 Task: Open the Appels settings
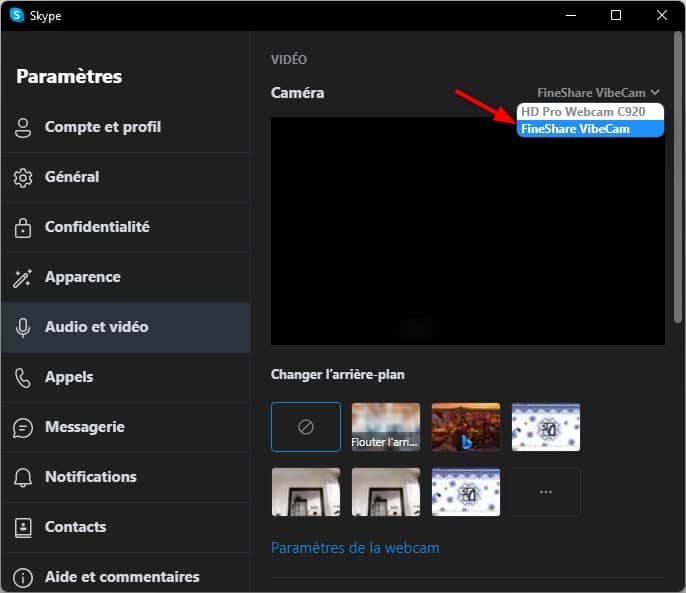point(126,377)
